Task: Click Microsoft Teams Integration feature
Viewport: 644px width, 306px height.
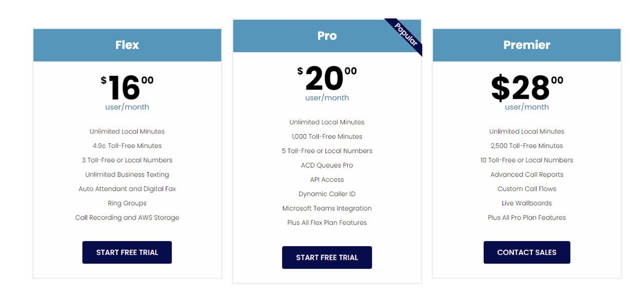Action: tap(327, 209)
